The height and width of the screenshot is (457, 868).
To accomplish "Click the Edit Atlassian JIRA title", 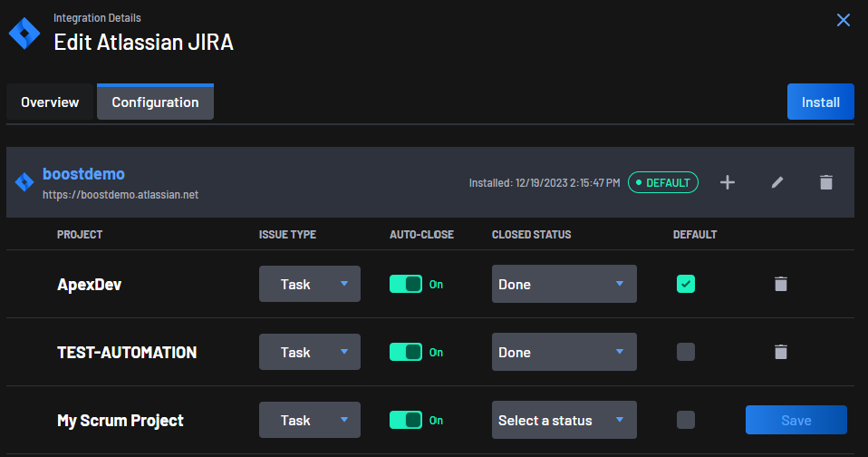I will tap(143, 42).
